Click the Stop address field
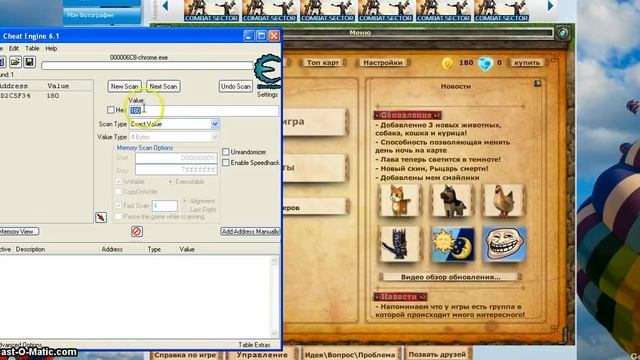 click(x=176, y=169)
